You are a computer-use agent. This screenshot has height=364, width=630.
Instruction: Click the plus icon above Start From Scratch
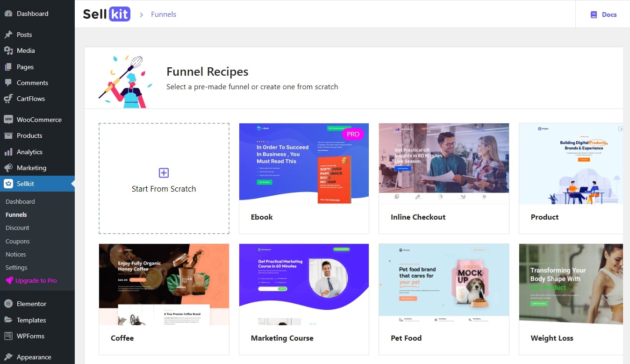pos(164,173)
